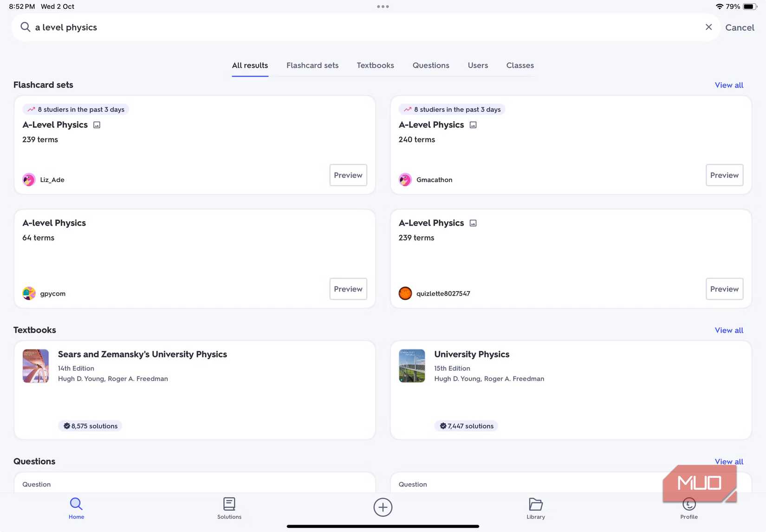The width and height of the screenshot is (766, 532).
Task: Open Sears and Zemansky's University Physics title
Action: click(143, 354)
